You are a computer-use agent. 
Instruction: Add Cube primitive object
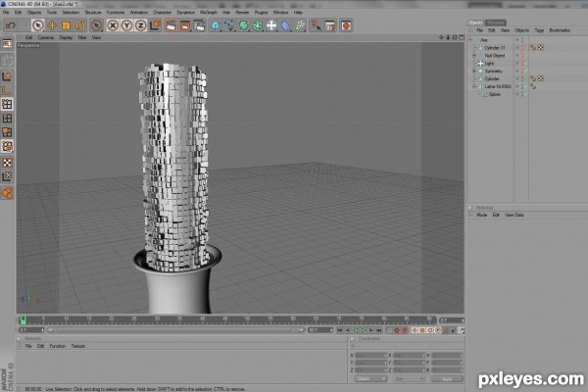click(x=216, y=25)
